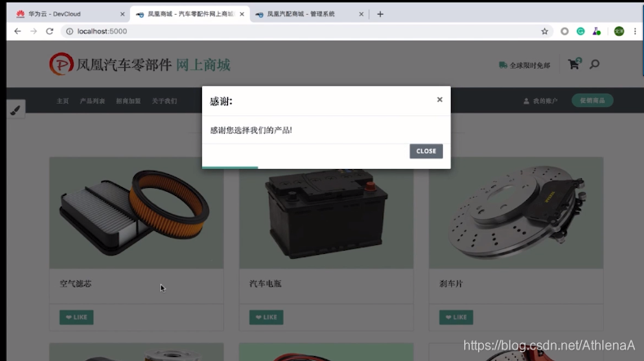Open 主页 in navigation bar
The width and height of the screenshot is (644, 361).
tap(63, 101)
